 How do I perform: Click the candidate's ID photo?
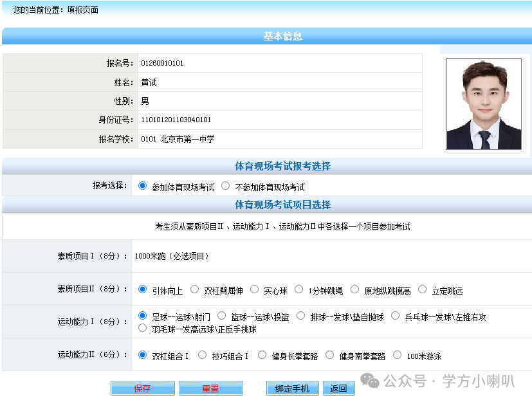(x=483, y=103)
